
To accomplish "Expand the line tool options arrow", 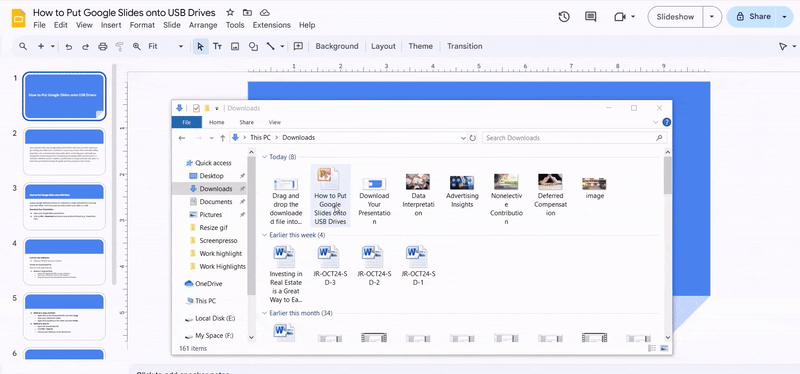I will (x=282, y=46).
